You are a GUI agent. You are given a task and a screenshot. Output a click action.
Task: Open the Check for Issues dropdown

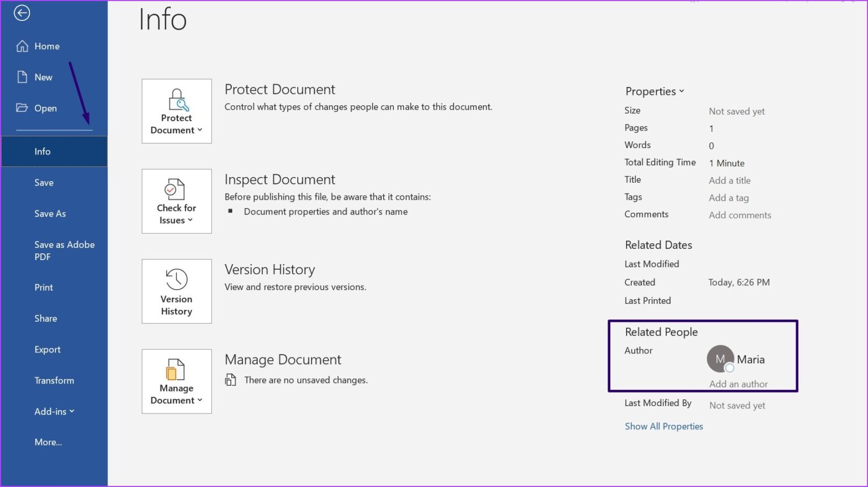190,220
